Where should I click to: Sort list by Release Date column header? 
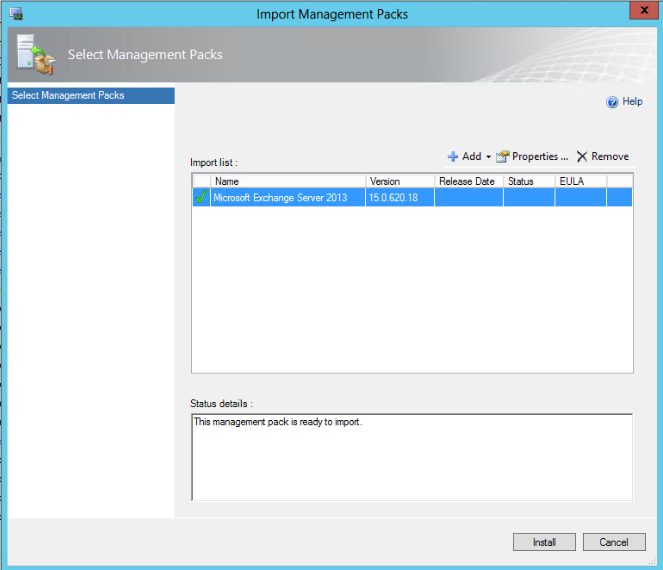coord(468,181)
